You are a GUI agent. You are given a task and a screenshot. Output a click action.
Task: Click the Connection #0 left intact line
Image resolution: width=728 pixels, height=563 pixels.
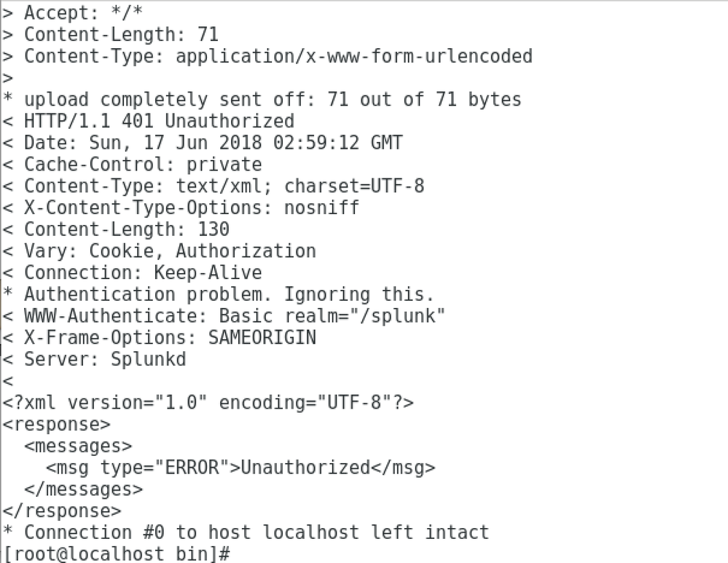[x=246, y=532]
